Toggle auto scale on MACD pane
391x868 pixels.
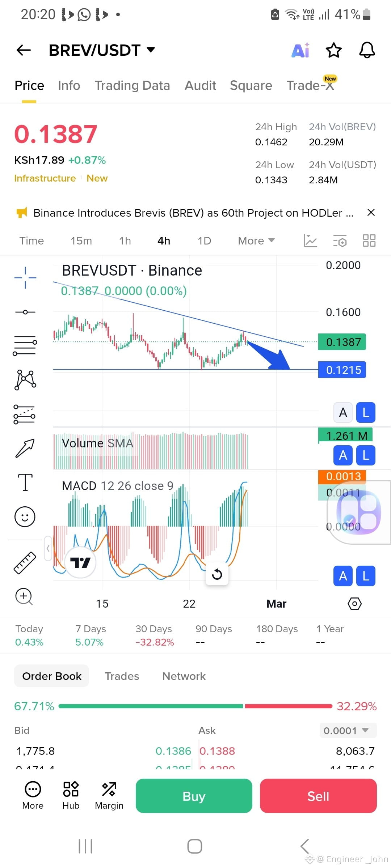(x=343, y=576)
